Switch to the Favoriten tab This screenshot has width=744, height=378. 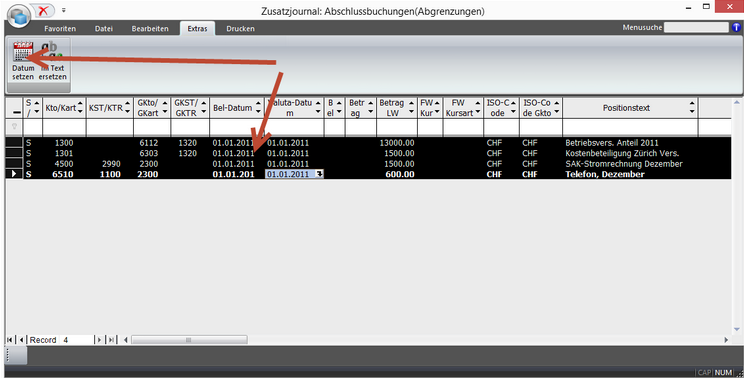60,28
